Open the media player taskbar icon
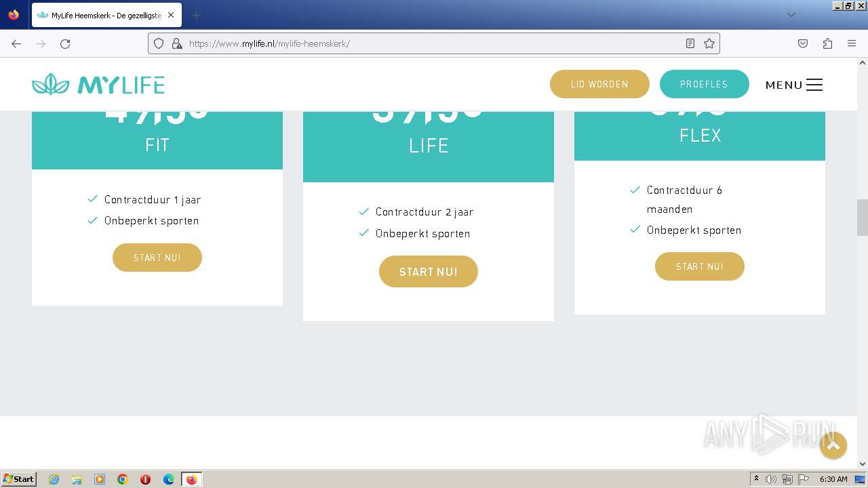 point(100,479)
